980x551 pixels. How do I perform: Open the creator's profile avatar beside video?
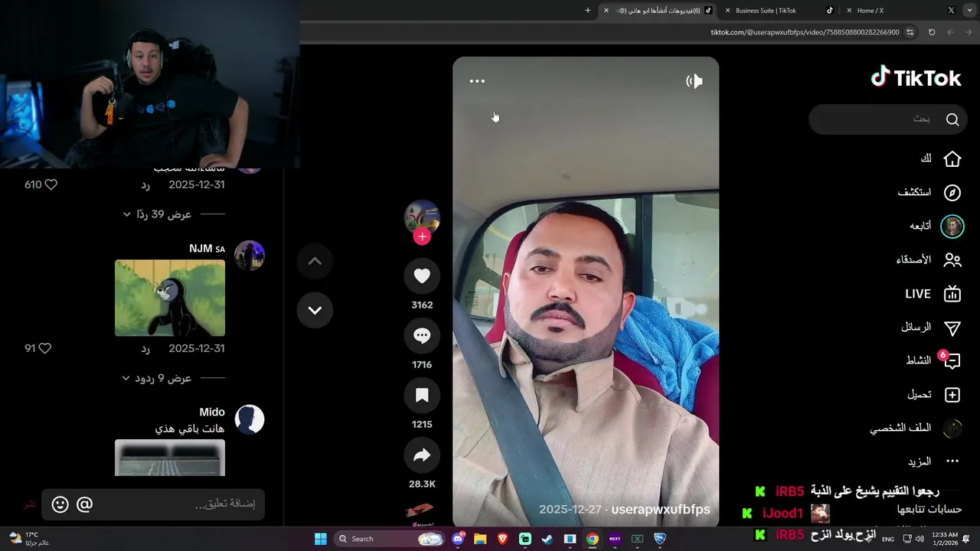[422, 218]
